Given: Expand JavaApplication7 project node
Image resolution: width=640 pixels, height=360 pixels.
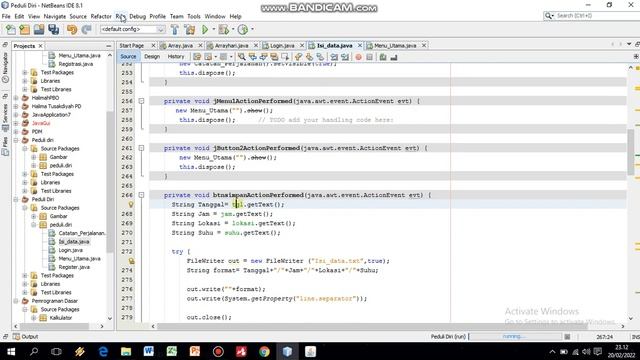Looking at the screenshot, I should pos(16,115).
